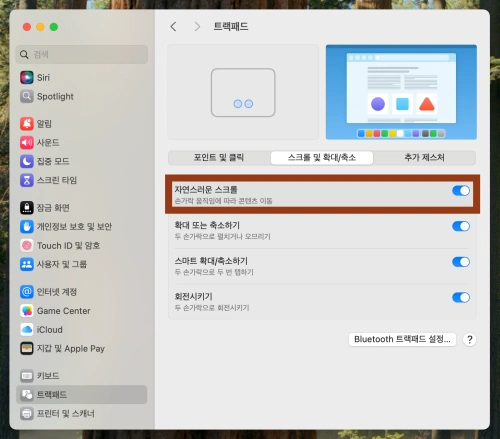Switch to 포인트 및 클릭 tab

tap(219, 158)
